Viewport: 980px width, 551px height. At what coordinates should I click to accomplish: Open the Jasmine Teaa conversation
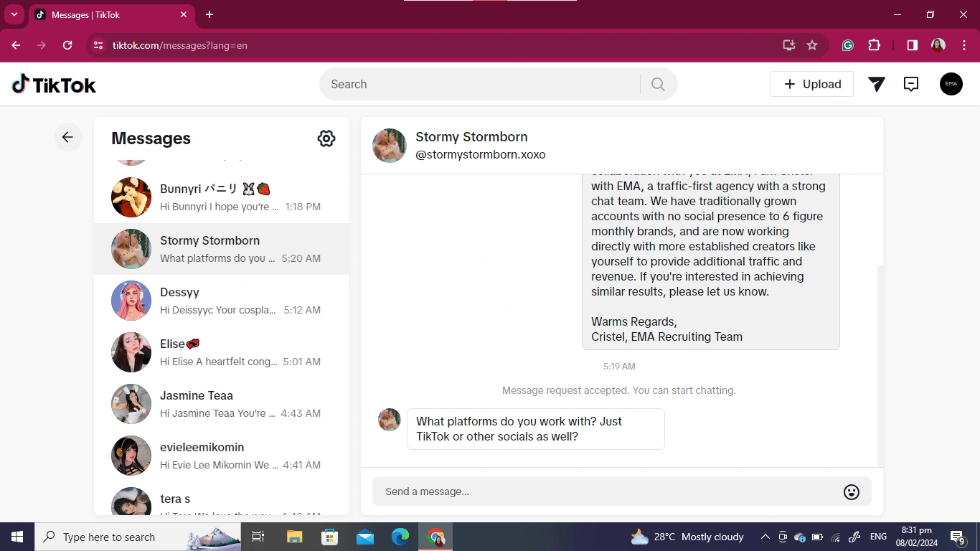pos(222,404)
